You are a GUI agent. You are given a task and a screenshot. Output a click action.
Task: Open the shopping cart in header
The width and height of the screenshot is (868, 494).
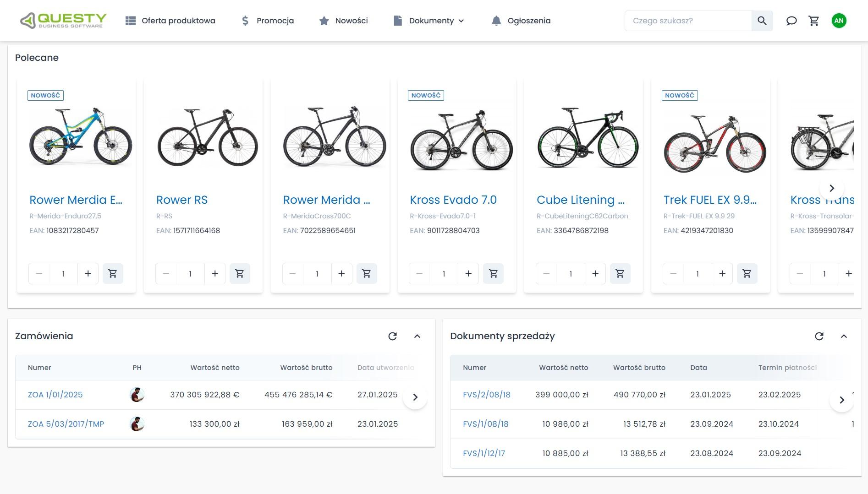click(814, 21)
